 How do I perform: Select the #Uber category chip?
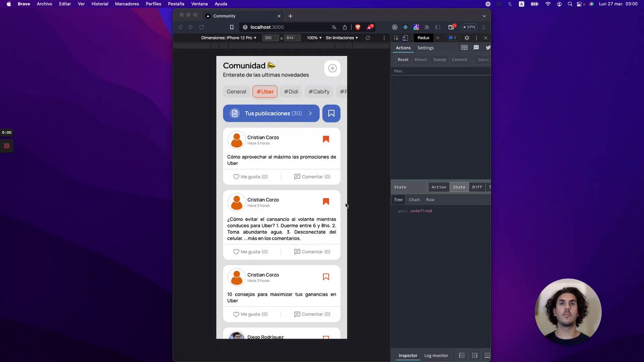(x=265, y=92)
